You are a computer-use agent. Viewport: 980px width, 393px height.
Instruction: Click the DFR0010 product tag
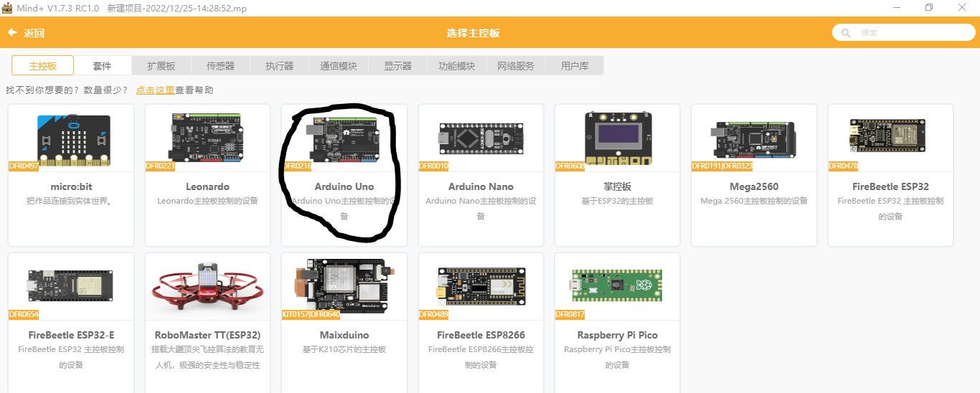[433, 166]
